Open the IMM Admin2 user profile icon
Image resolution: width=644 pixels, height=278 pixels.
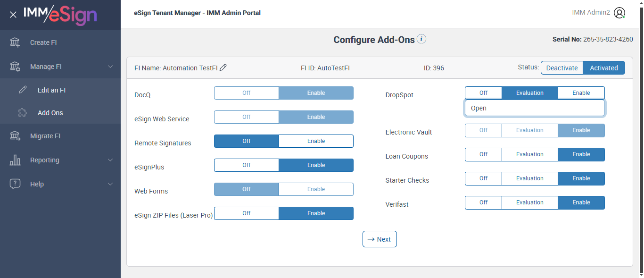tap(619, 13)
